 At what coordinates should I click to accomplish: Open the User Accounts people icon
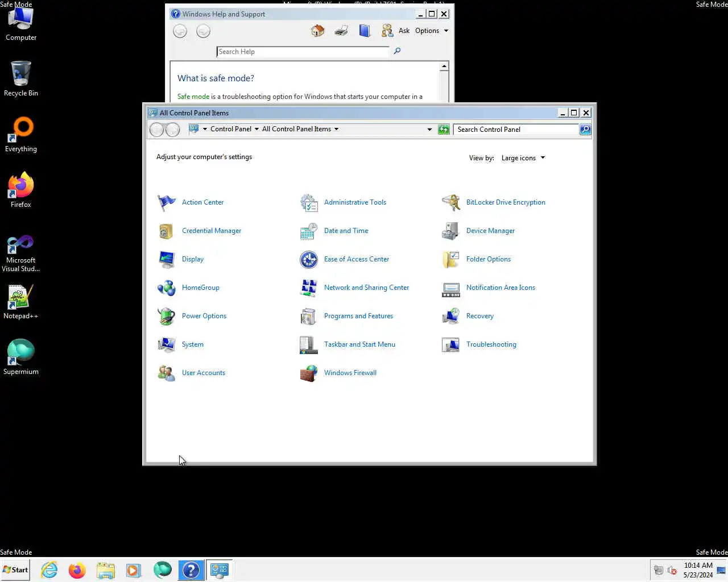pos(167,373)
